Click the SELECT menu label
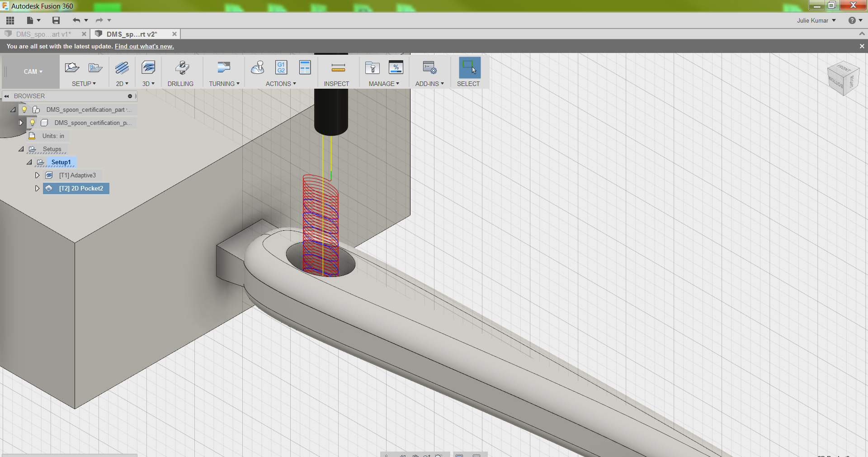The width and height of the screenshot is (868, 457). tap(468, 84)
